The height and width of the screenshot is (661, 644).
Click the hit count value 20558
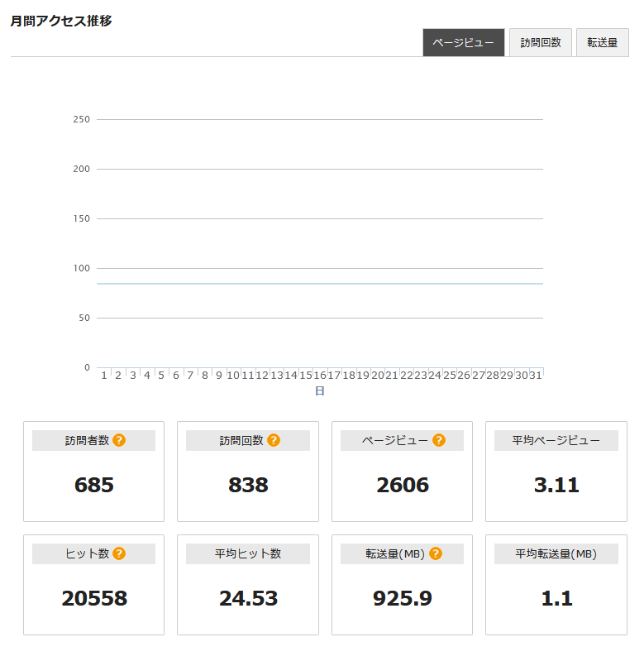pos(94,599)
